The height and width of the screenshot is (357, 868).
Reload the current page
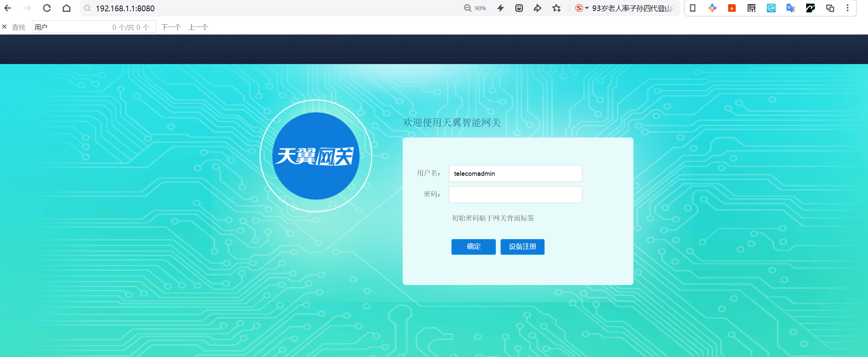tap(47, 8)
